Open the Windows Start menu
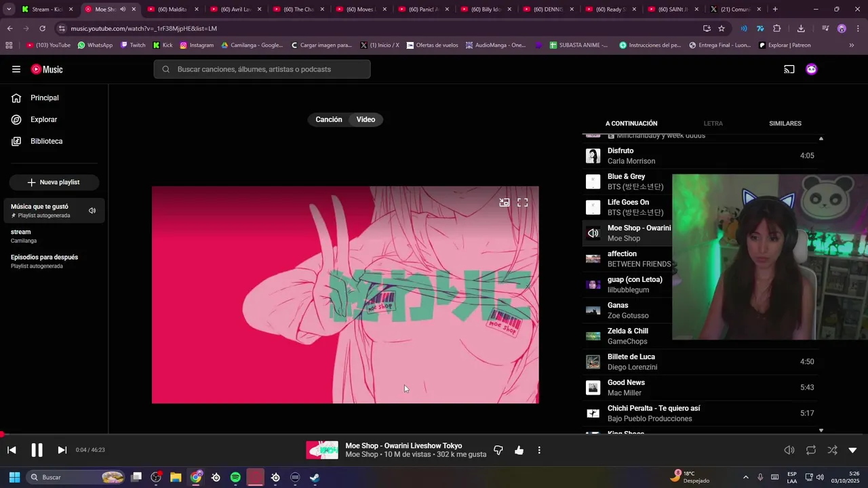Image resolution: width=868 pixels, height=488 pixels. coord(14,477)
